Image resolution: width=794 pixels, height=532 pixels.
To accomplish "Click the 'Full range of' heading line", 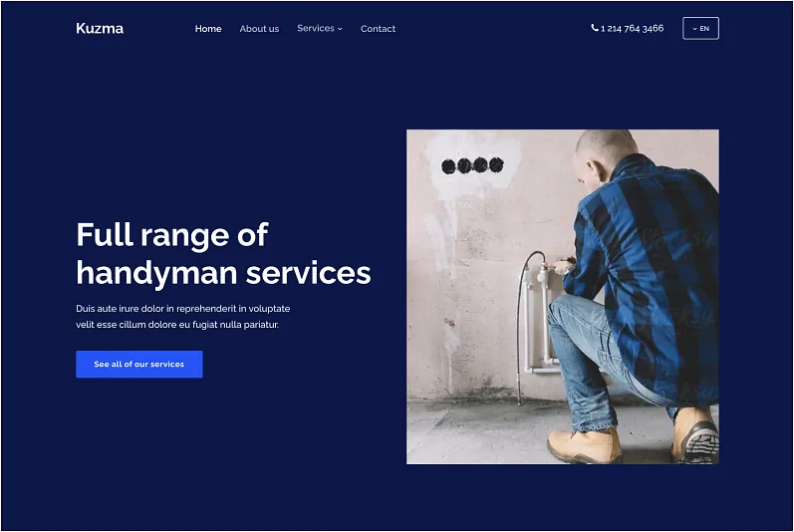I will 172,235.
